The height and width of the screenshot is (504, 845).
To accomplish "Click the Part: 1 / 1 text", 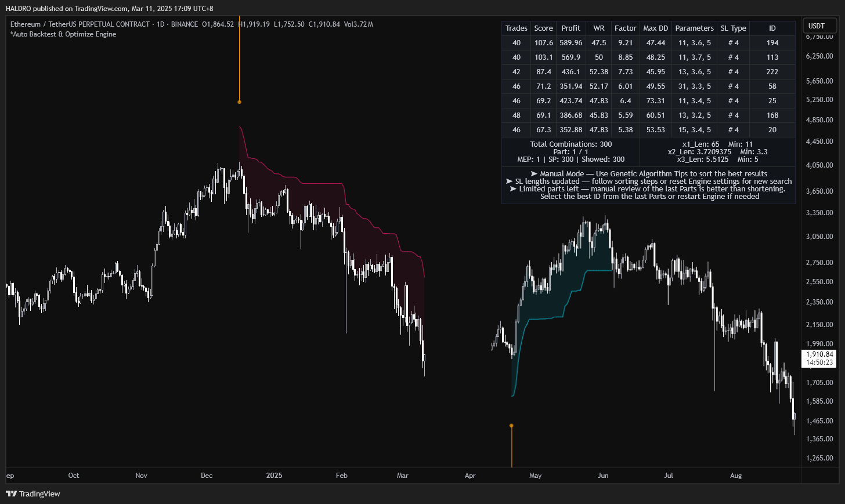I will 571,152.
